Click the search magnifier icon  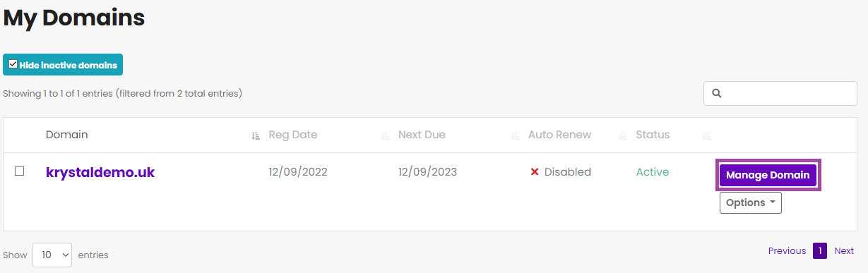(716, 93)
